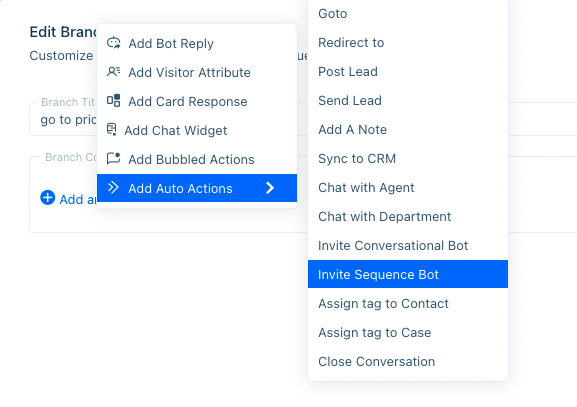Click the Add Visitor Attribute person icon
This screenshot has height=407, width=577.
(x=113, y=71)
